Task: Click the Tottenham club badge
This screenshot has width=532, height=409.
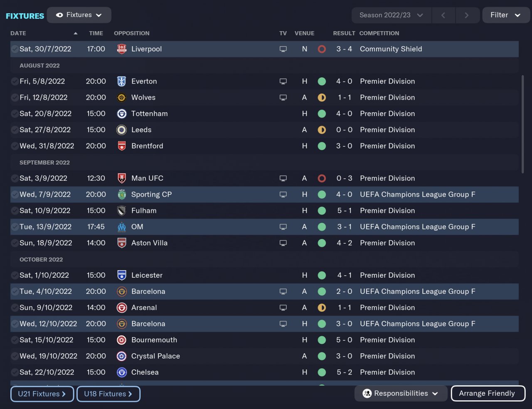Action: tap(121, 114)
